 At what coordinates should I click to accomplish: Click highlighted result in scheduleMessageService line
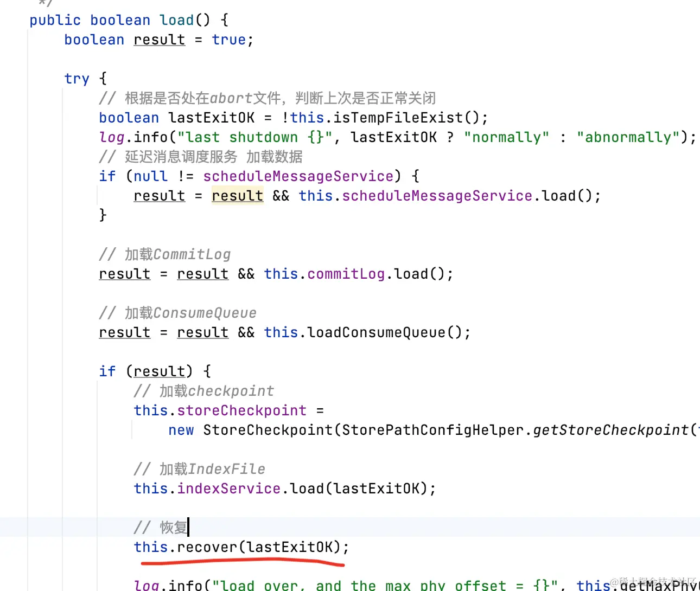(x=237, y=196)
